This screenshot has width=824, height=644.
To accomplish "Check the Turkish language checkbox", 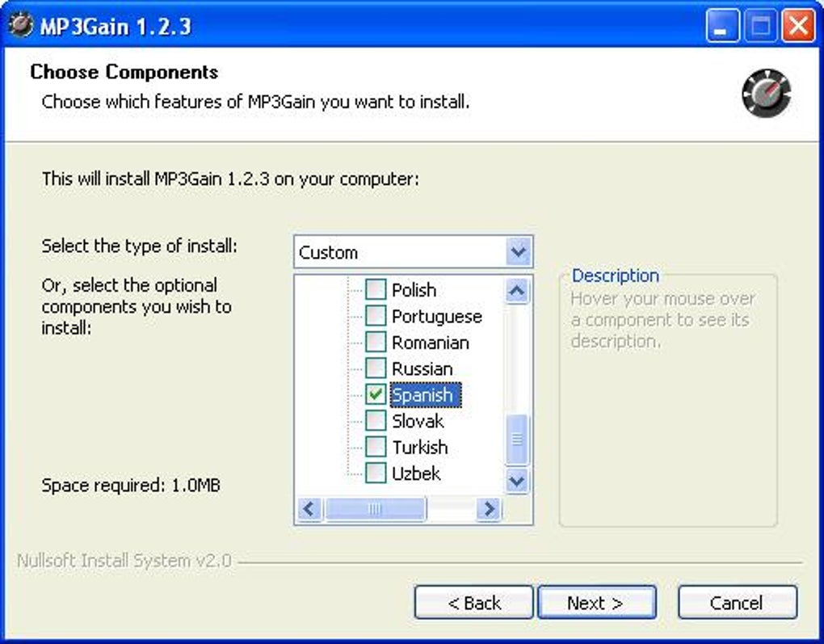I will (375, 447).
